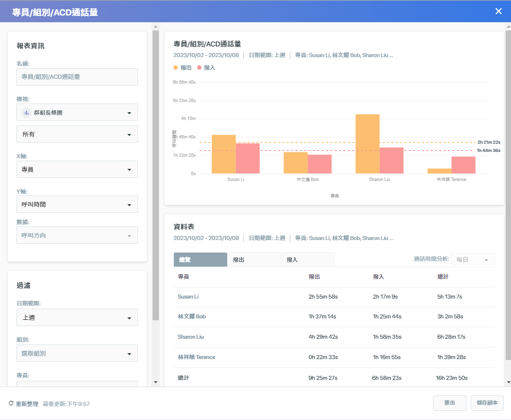Click the 1h 25m 44s cell
Image resolution: width=511 pixels, height=420 pixels.
click(387, 316)
